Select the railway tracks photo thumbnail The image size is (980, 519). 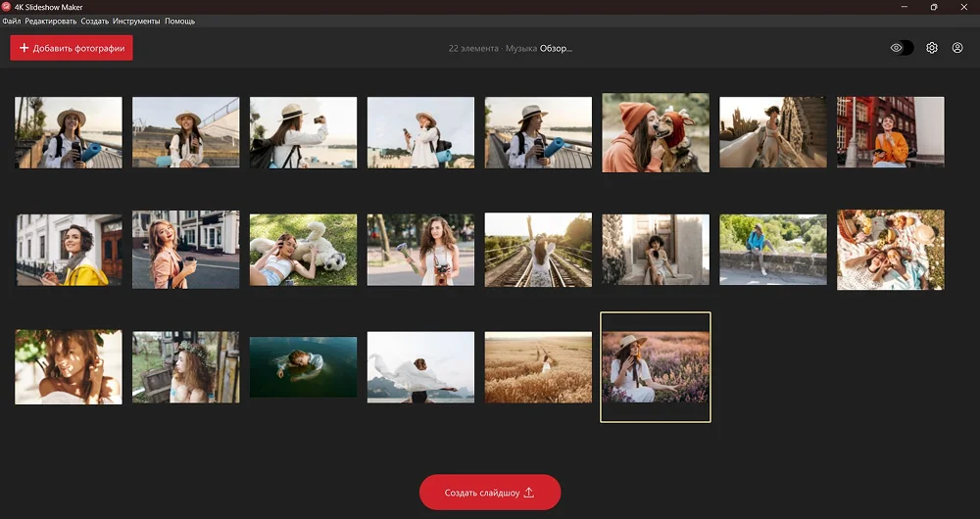pyautogui.click(x=538, y=250)
